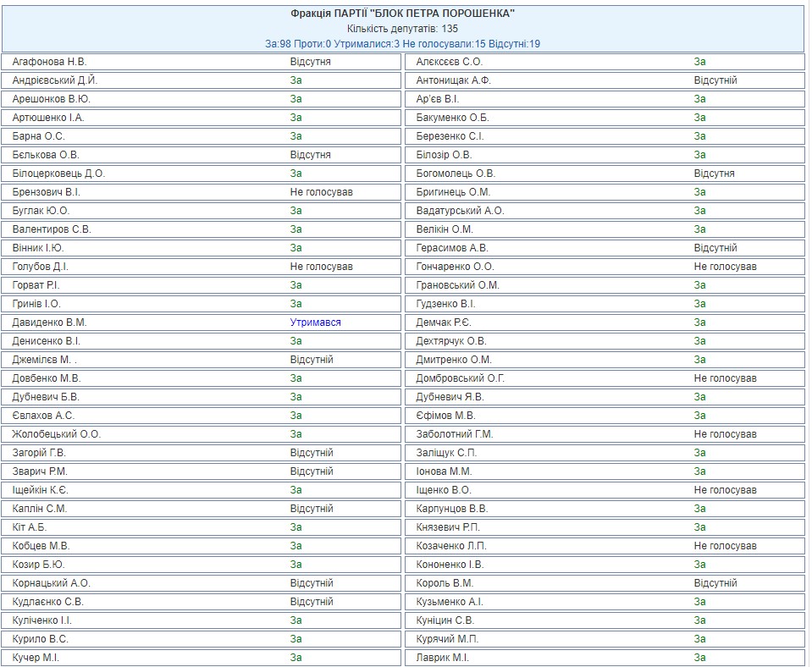Click "Не голосував" beside Домбровський О.Г.
The height and width of the screenshot is (667, 812).
725,378
